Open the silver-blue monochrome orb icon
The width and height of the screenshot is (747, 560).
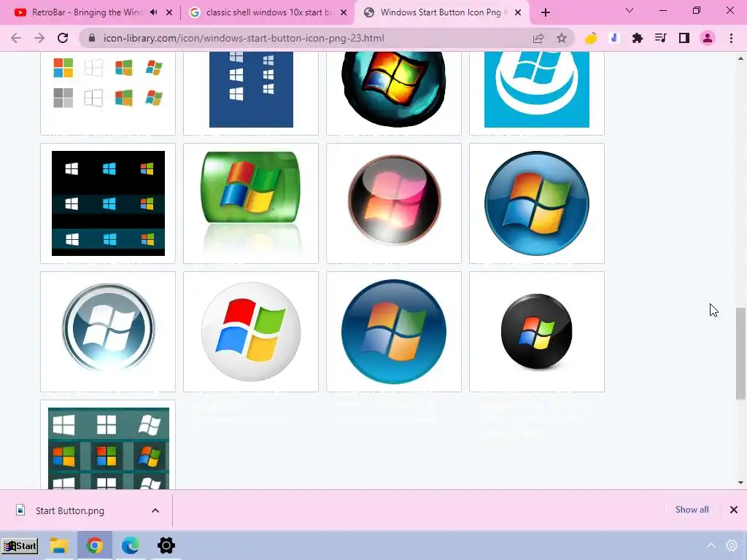point(108,327)
